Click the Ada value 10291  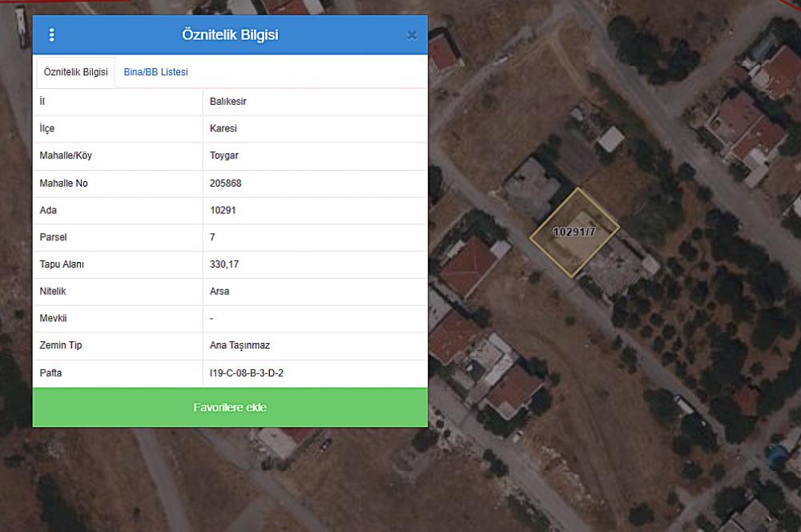pos(223,210)
